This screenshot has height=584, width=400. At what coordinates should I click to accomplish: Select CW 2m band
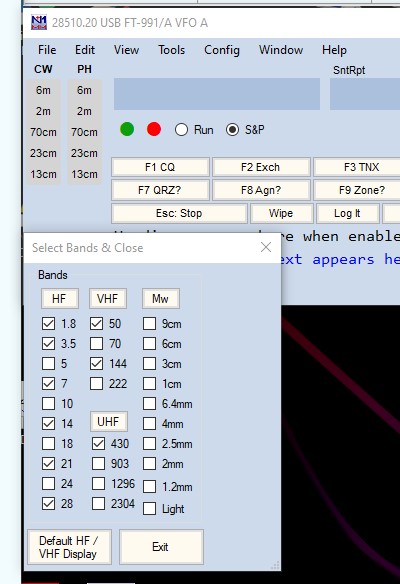[x=43, y=111]
